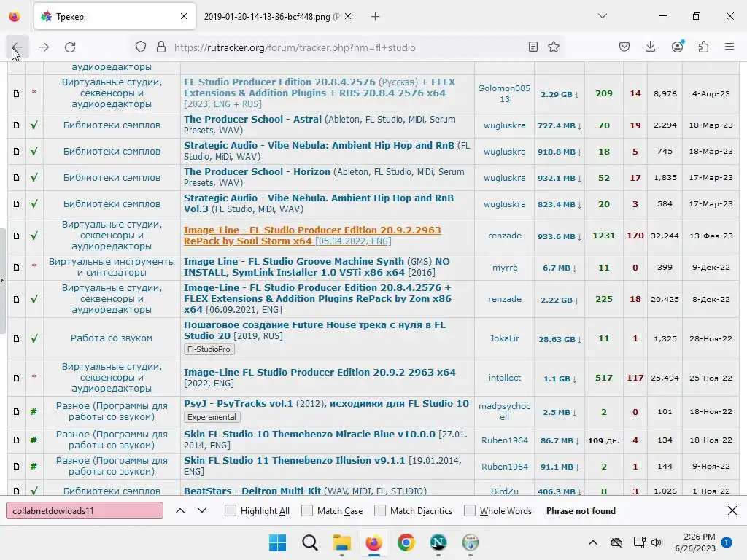Download the 933.6 MB torrent
This screenshot has height=560, width=747.
[560, 236]
